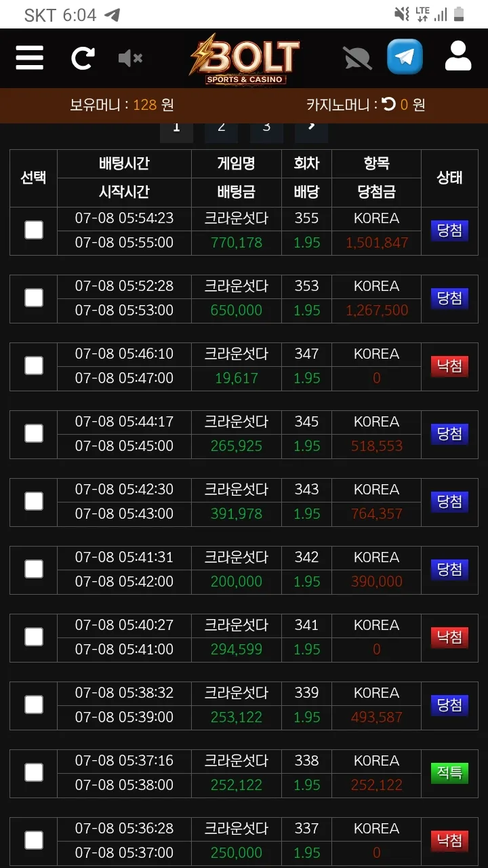Tap the casino money refresh icon
This screenshot has width=488, height=868.
coord(388,104)
